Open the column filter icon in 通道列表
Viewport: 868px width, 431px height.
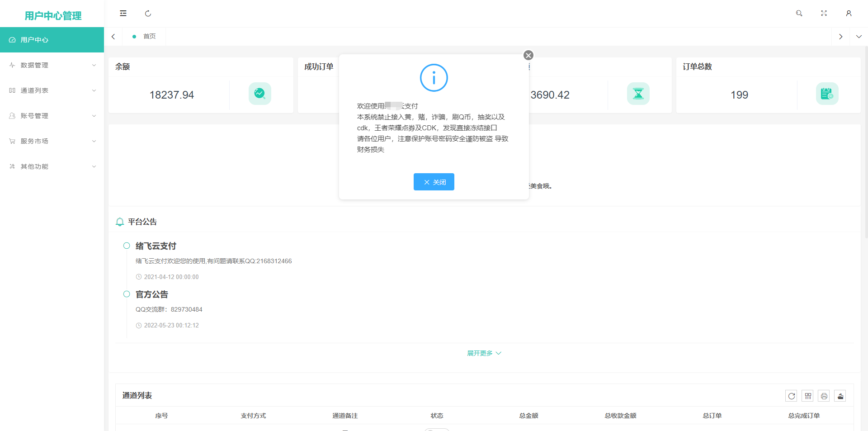pyautogui.click(x=807, y=396)
